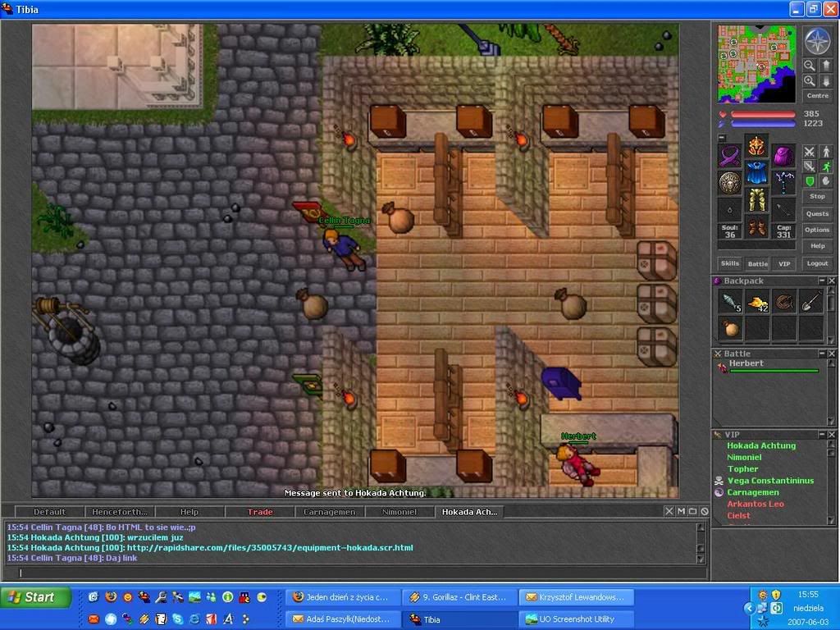Toggle the Skills window button
The height and width of the screenshot is (630, 840).
point(729,263)
